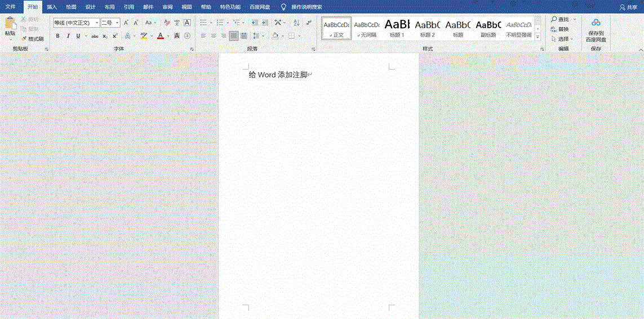Click the bulleted list icon

[x=203, y=23]
